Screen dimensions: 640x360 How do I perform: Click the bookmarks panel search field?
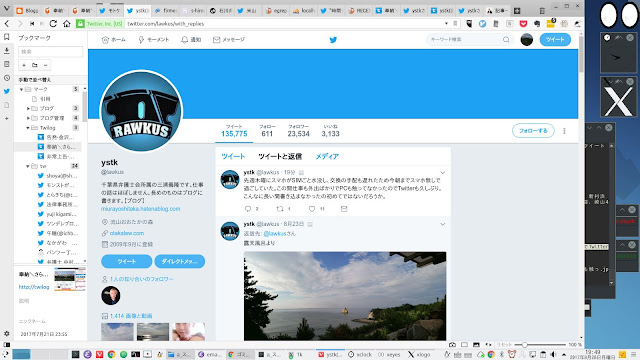point(50,51)
